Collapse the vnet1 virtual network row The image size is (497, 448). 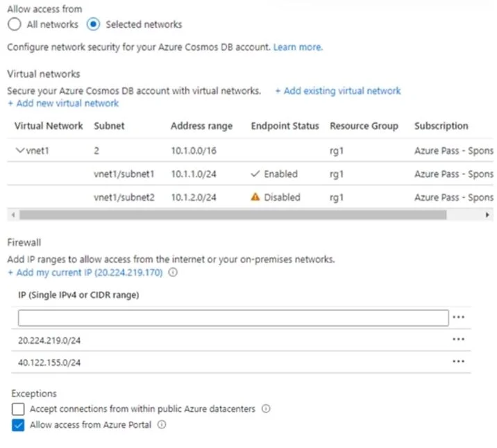pos(20,150)
